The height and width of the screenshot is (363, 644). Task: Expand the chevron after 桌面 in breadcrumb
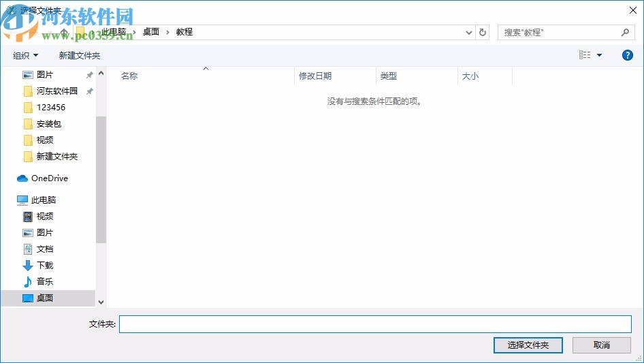[167, 32]
